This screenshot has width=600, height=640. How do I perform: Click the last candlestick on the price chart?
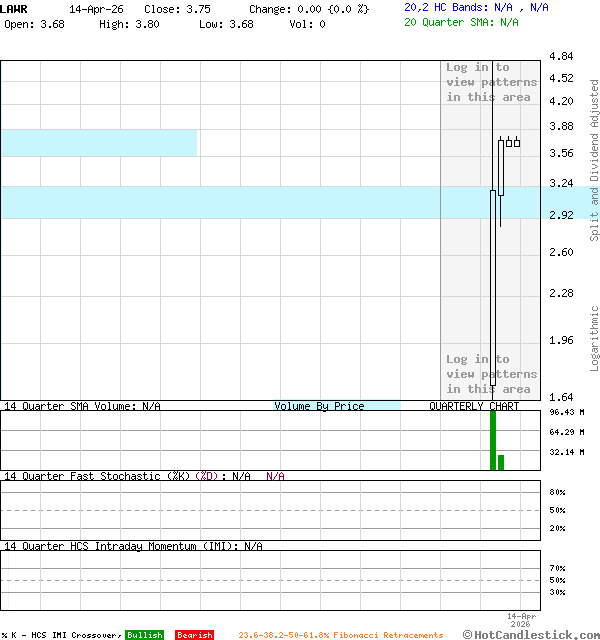coord(517,142)
